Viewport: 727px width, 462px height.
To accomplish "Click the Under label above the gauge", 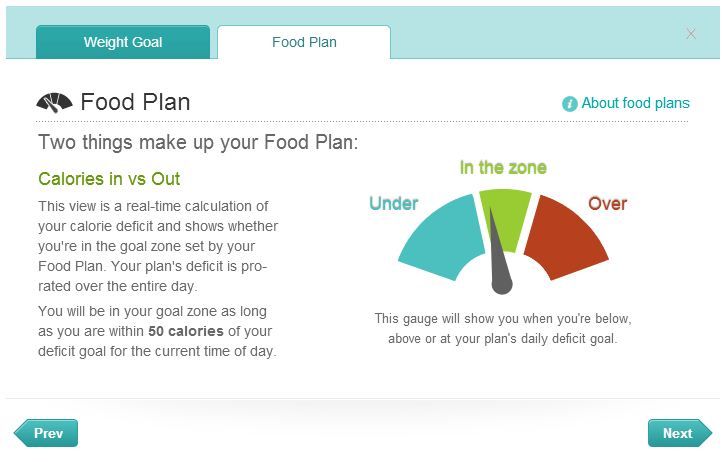I will (x=394, y=204).
